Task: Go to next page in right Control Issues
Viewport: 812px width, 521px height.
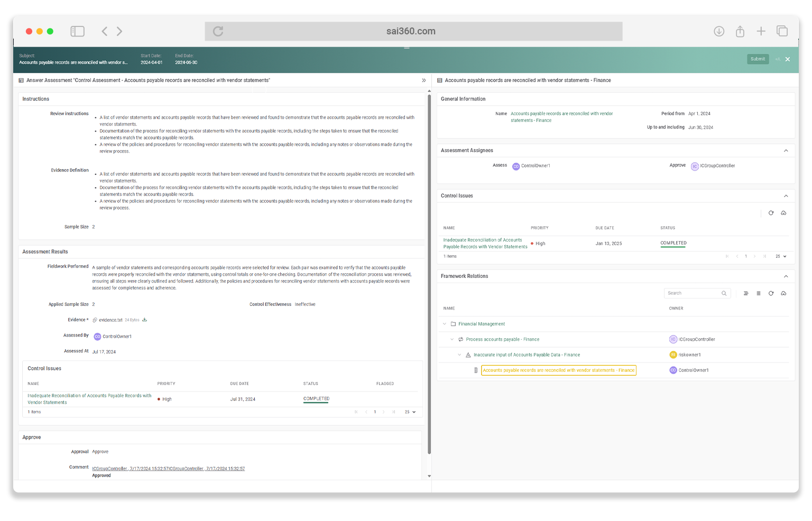Action: [x=754, y=256]
